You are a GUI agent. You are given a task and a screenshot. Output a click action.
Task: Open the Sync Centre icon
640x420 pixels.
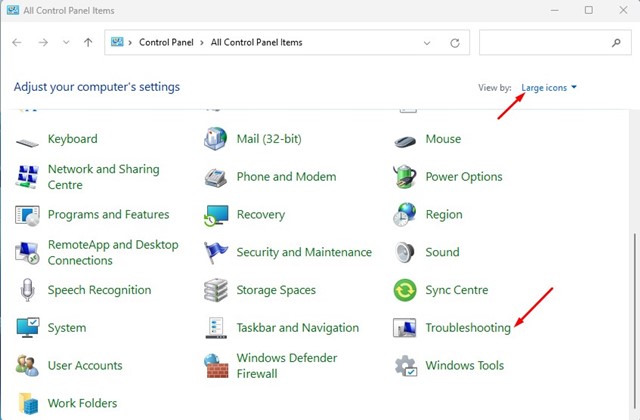405,291
